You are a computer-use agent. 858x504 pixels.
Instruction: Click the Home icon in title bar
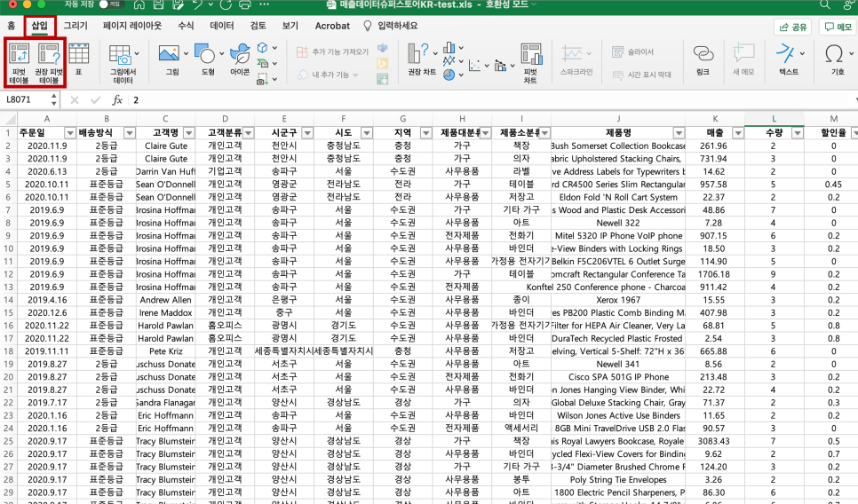coord(139,5)
